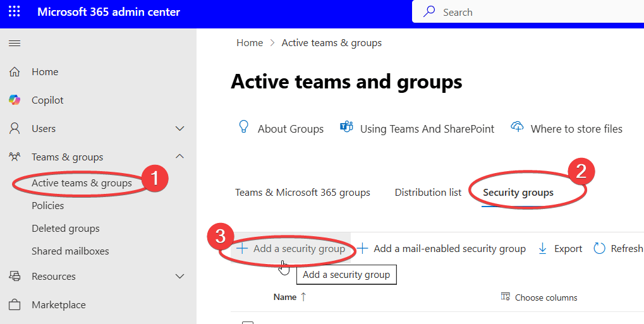Click the Refresh button label
This screenshot has height=324, width=644.
click(x=627, y=249)
